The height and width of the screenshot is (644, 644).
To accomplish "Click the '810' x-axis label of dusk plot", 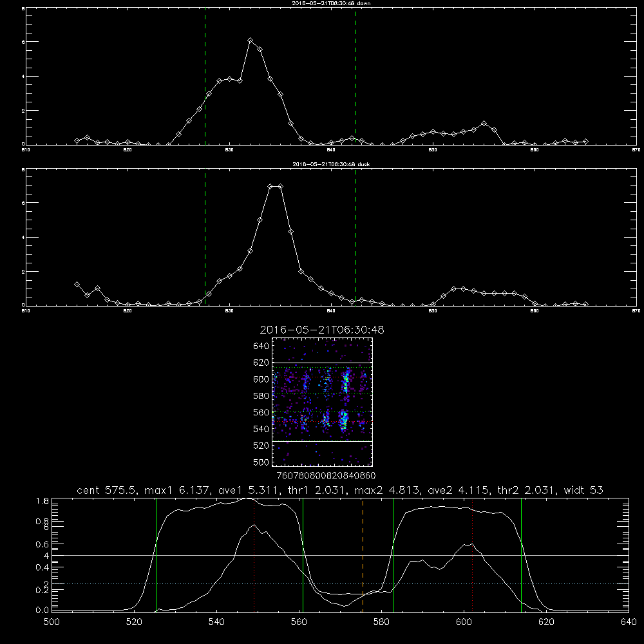I will click(x=26, y=311).
